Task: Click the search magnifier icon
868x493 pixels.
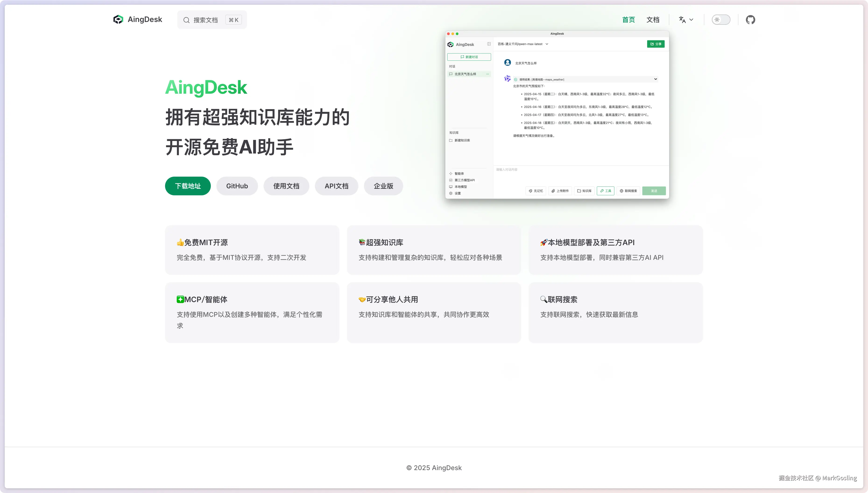Action: pyautogui.click(x=186, y=20)
